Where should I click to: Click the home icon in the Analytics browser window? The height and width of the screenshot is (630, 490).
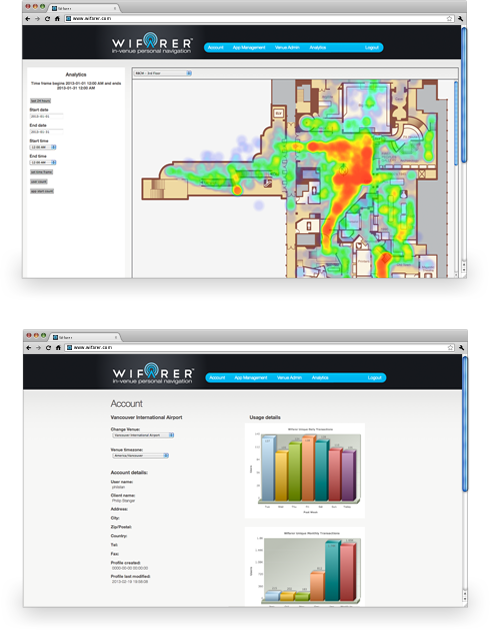57,18
